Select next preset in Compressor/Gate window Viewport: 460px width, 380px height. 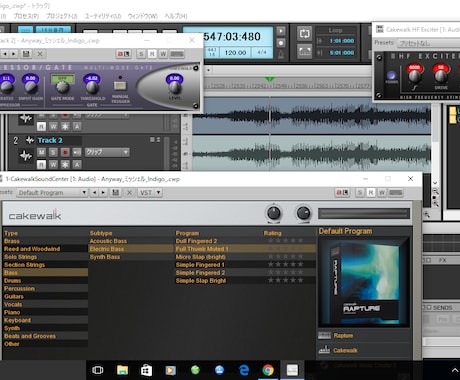(13, 54)
